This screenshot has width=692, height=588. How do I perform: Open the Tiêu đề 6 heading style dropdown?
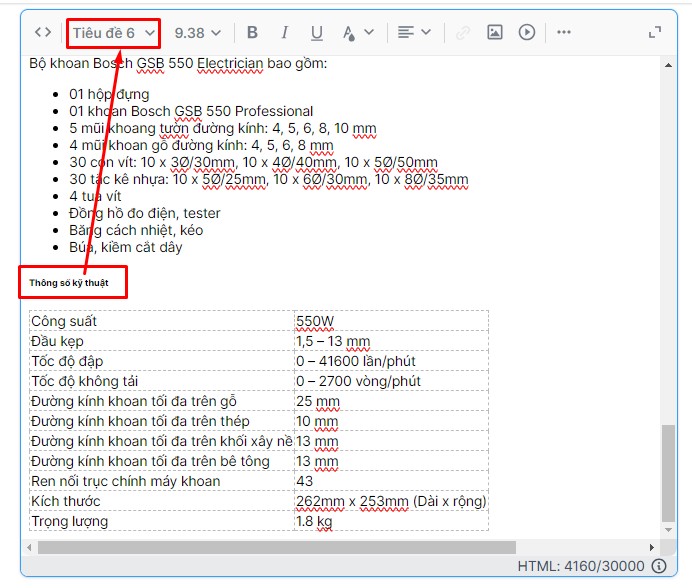(x=113, y=33)
